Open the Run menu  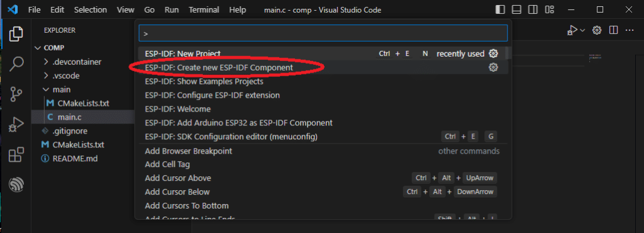172,10
